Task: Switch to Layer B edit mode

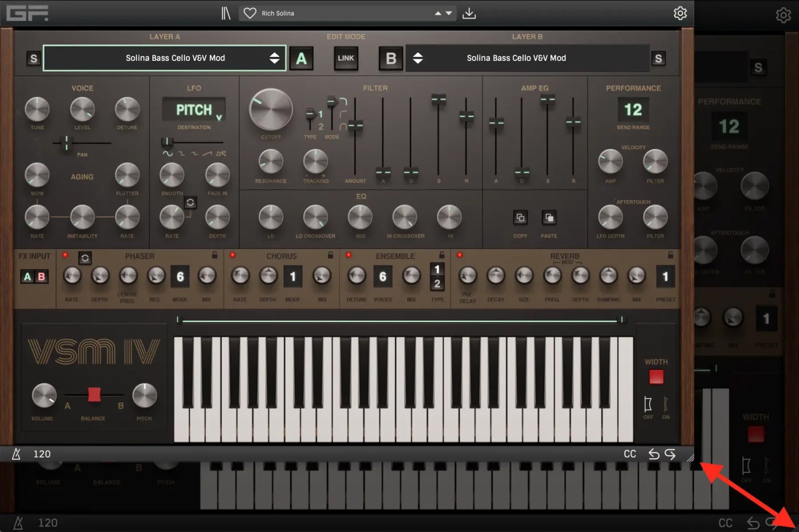Action: (x=390, y=58)
